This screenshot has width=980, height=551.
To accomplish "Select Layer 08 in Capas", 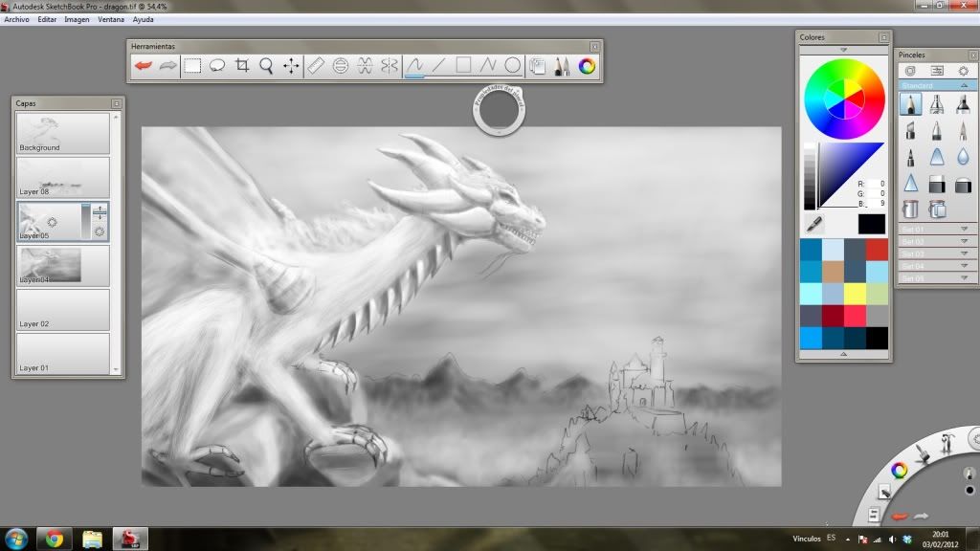I will click(x=62, y=177).
